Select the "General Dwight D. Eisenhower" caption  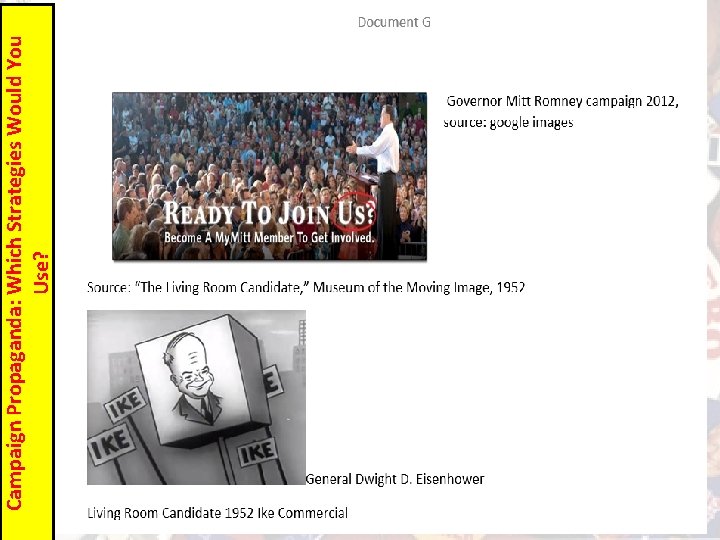395,479
